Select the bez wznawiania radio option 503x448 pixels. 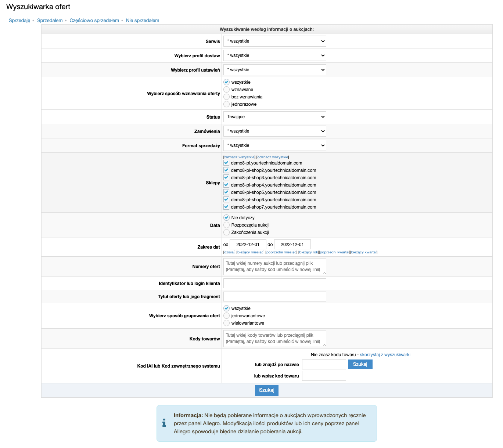227,97
